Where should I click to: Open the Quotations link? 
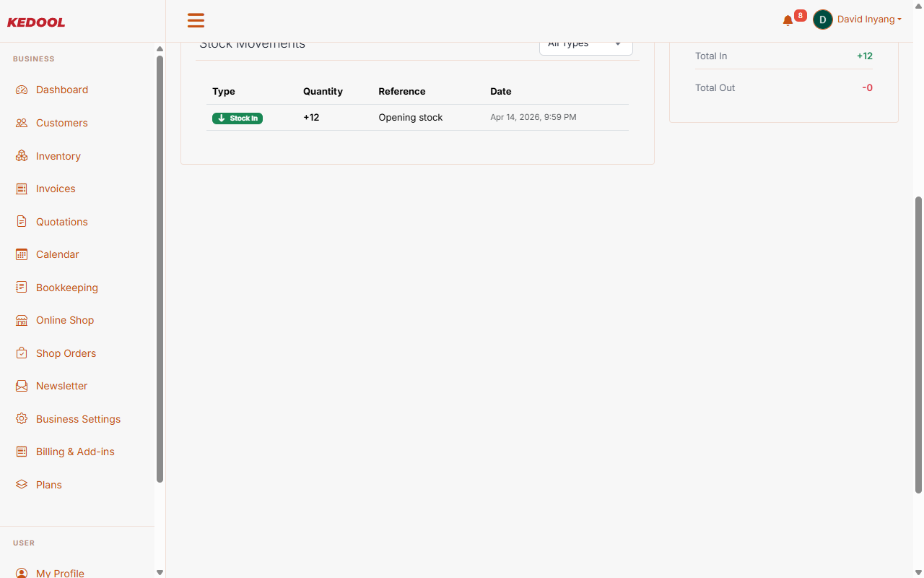coord(62,222)
